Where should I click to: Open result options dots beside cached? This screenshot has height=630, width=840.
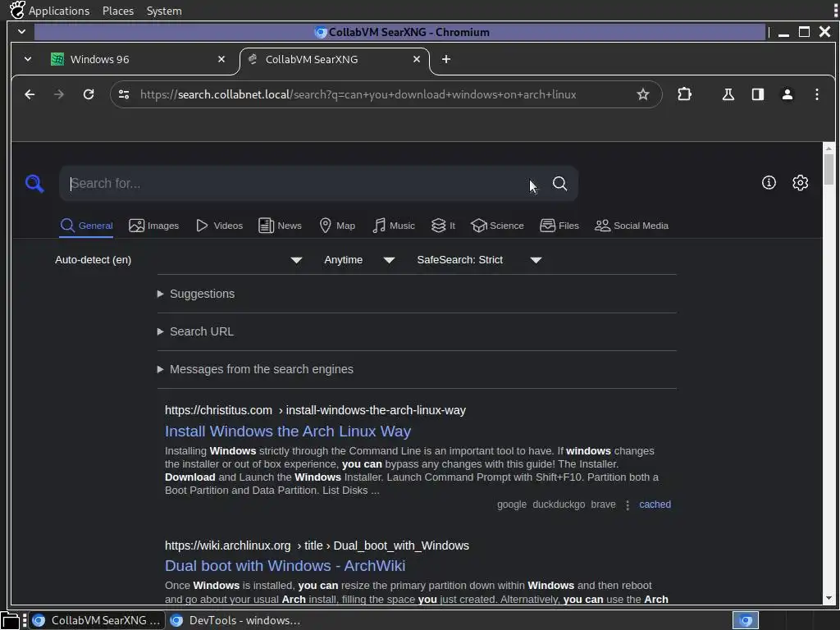point(628,504)
